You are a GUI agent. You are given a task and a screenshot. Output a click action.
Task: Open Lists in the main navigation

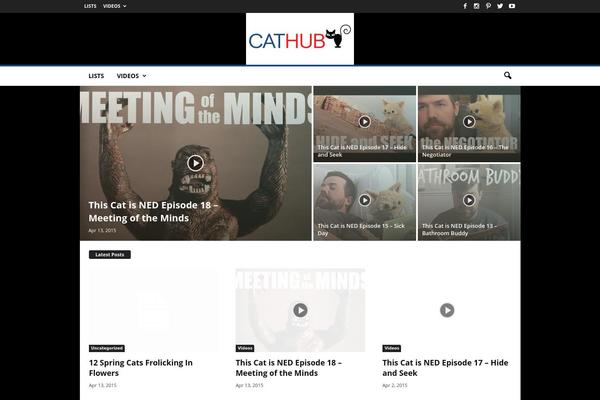point(96,76)
